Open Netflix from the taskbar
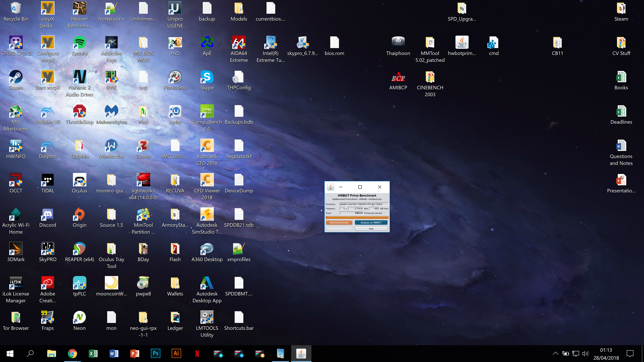The width and height of the screenshot is (644, 362). (197, 353)
